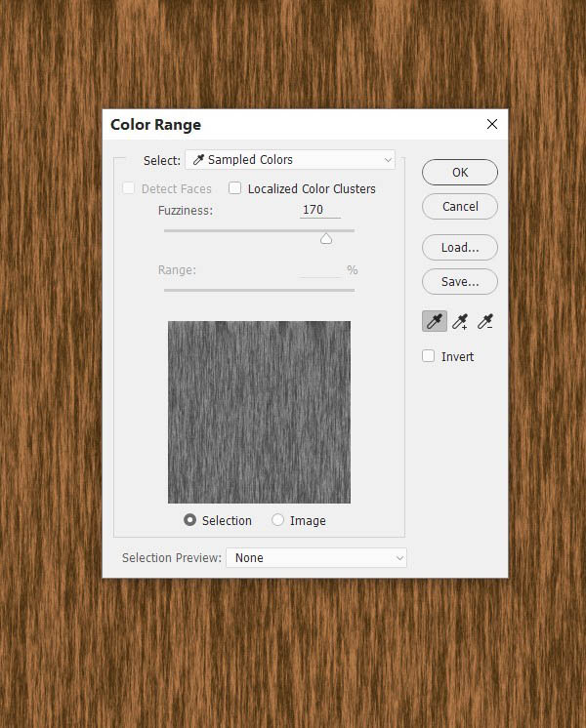Viewport: 586px width, 728px height.
Task: Select the Eyedropper tool
Action: coord(435,321)
